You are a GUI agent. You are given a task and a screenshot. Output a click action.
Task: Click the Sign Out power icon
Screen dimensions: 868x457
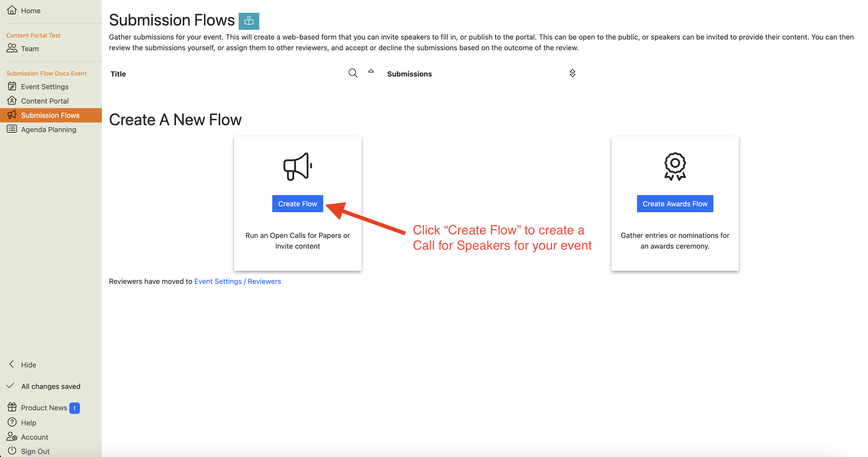tap(12, 451)
